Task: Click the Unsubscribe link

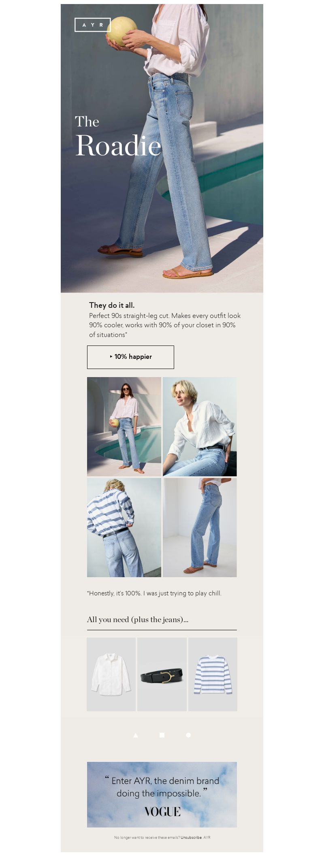Action: pyautogui.click(x=191, y=837)
